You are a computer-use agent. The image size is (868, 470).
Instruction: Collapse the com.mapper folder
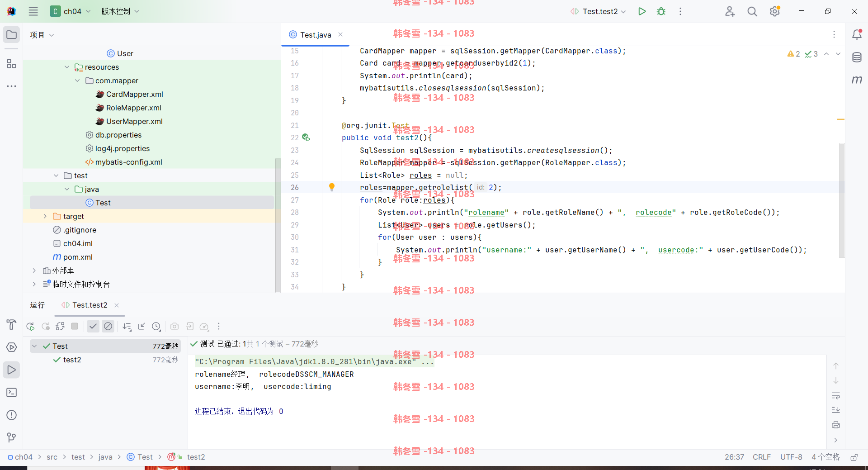pyautogui.click(x=77, y=81)
